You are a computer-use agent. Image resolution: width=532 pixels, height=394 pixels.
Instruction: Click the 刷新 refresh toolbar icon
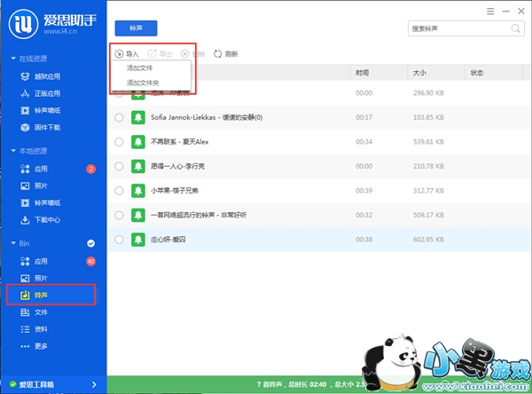click(x=217, y=53)
